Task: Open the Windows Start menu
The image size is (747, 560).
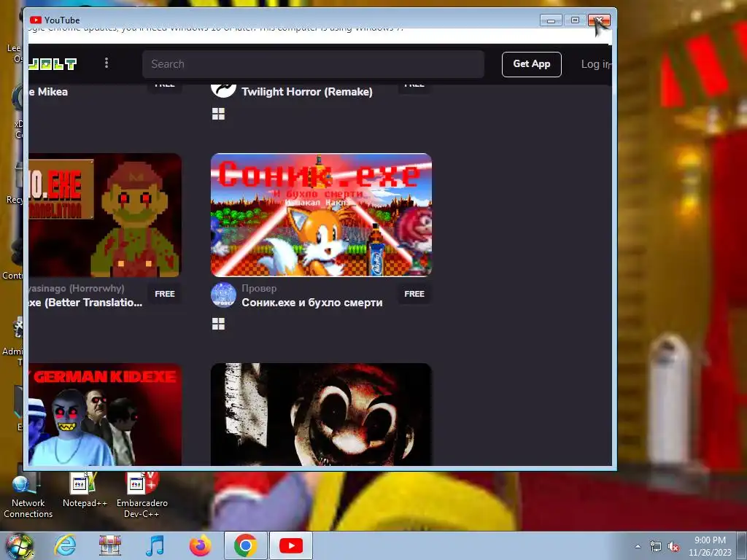Action: (x=20, y=546)
